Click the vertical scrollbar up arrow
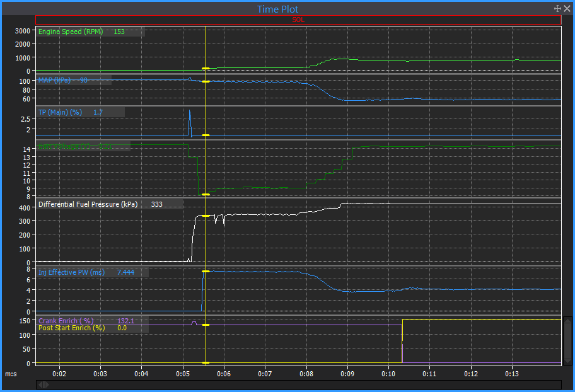575x392 pixels. (567, 320)
